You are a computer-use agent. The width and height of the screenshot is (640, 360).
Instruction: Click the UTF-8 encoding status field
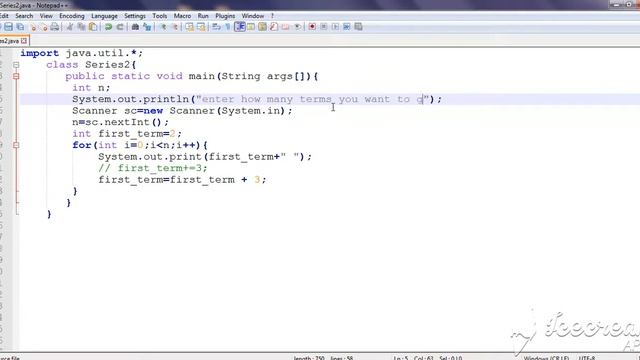click(587, 358)
